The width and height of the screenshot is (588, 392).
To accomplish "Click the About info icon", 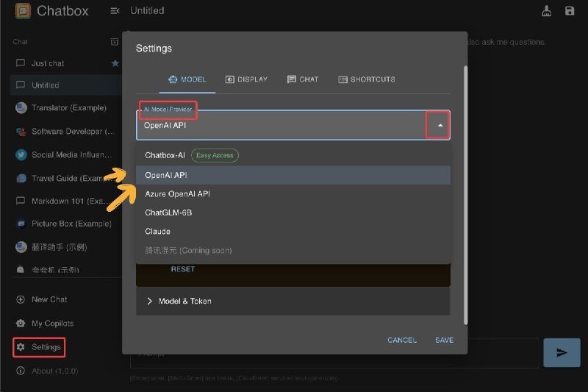I will pyautogui.click(x=21, y=371).
